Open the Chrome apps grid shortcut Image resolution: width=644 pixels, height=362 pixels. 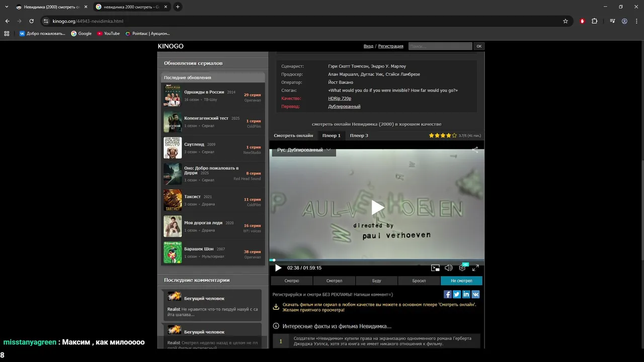[7, 34]
